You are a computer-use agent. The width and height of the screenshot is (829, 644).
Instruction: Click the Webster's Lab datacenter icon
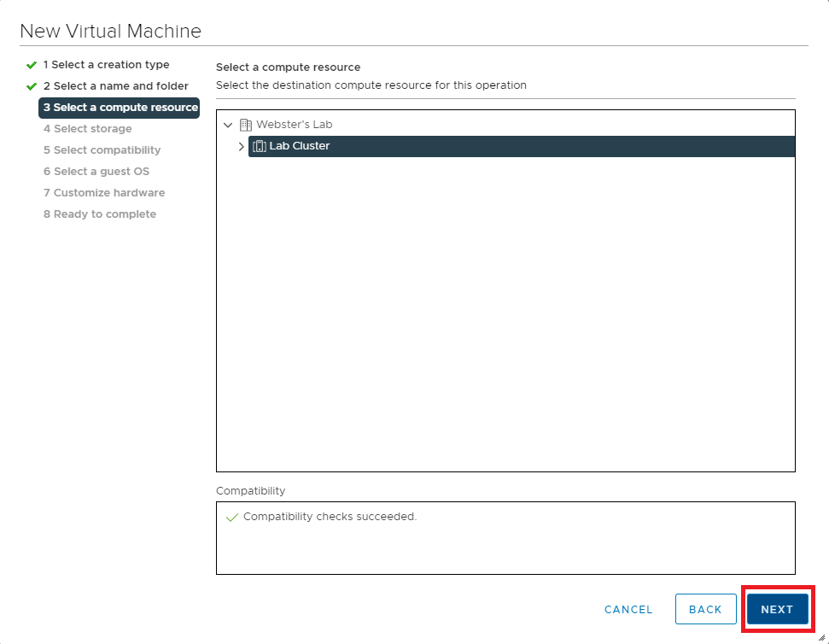pos(246,125)
